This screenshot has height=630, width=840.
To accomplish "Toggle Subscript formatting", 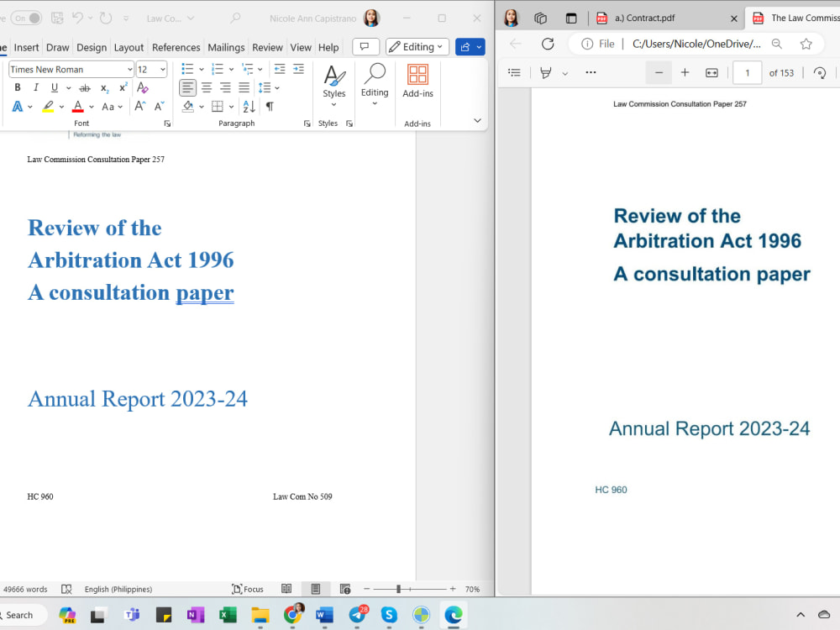I will coord(104,88).
